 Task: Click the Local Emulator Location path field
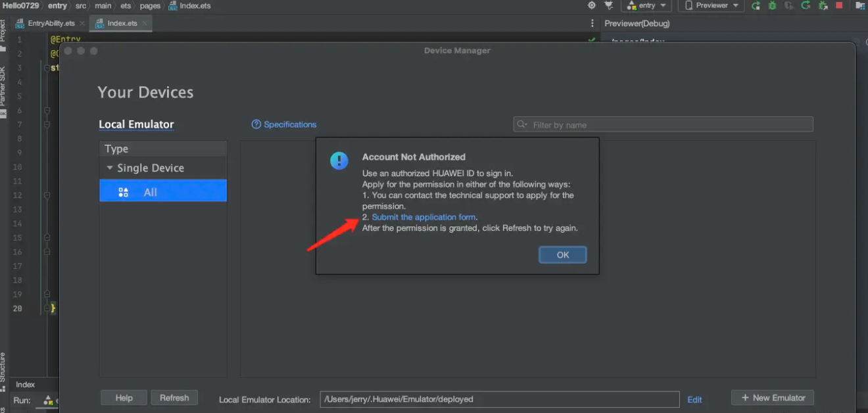click(500, 399)
